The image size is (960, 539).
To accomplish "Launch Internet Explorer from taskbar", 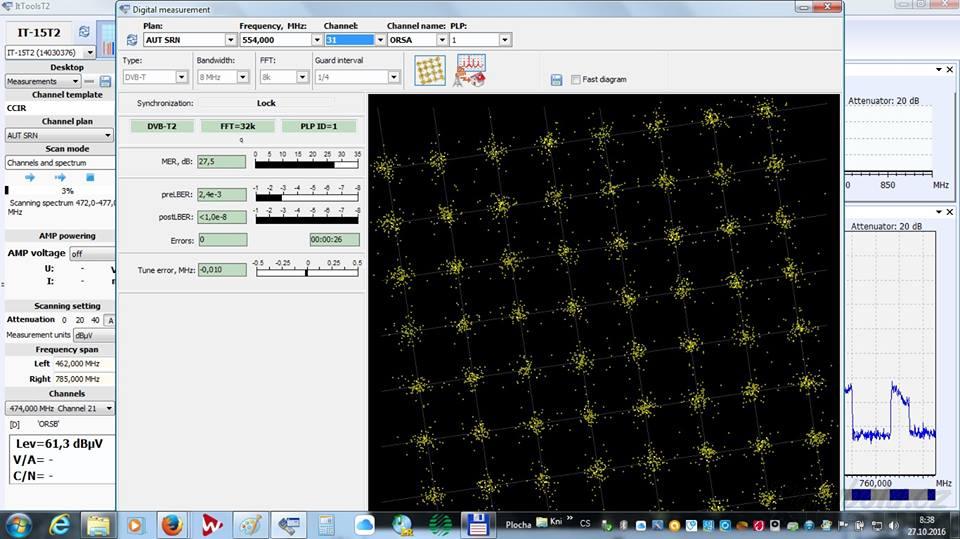I will point(59,526).
